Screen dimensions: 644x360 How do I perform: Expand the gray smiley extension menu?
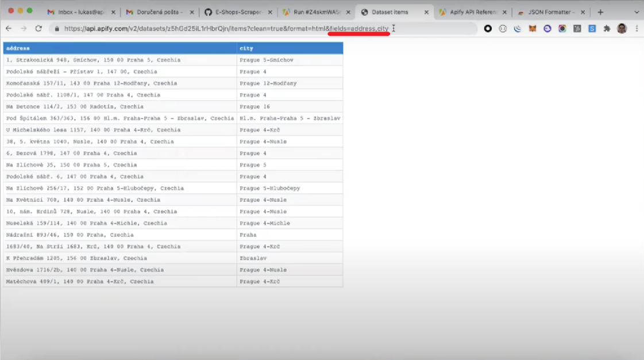[503, 28]
